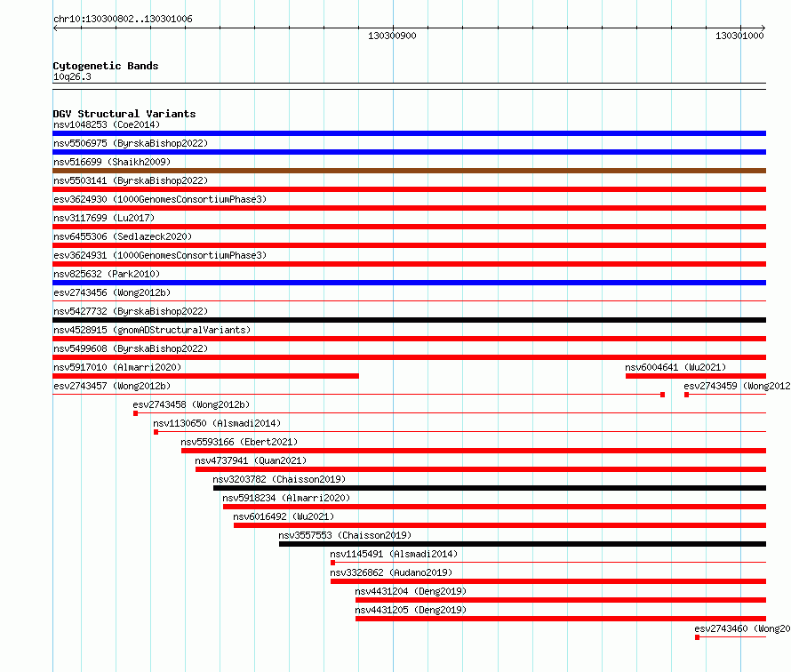Image resolution: width=791 pixels, height=672 pixels.
Task: Select the 10q26.3 band label
Action: [x=72, y=76]
